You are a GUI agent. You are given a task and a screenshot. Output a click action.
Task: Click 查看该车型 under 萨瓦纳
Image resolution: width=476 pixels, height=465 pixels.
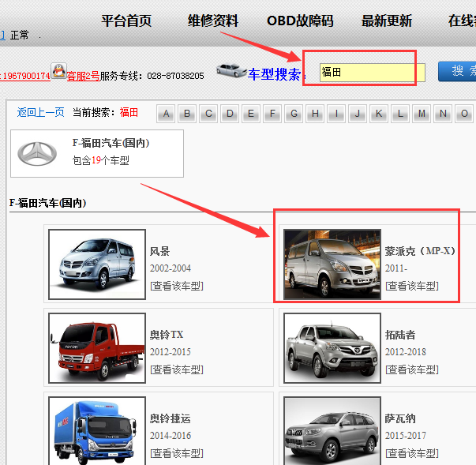412,453
